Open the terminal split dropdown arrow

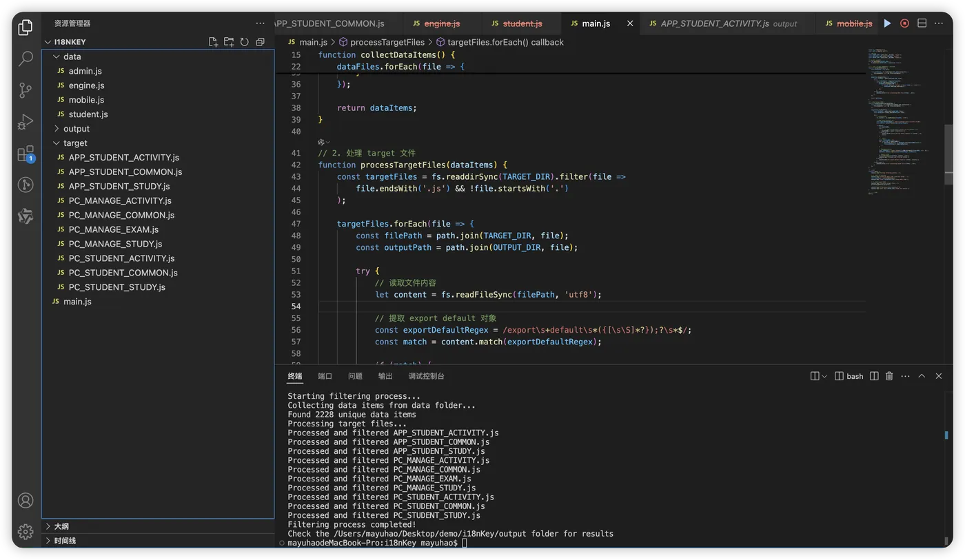(x=824, y=377)
